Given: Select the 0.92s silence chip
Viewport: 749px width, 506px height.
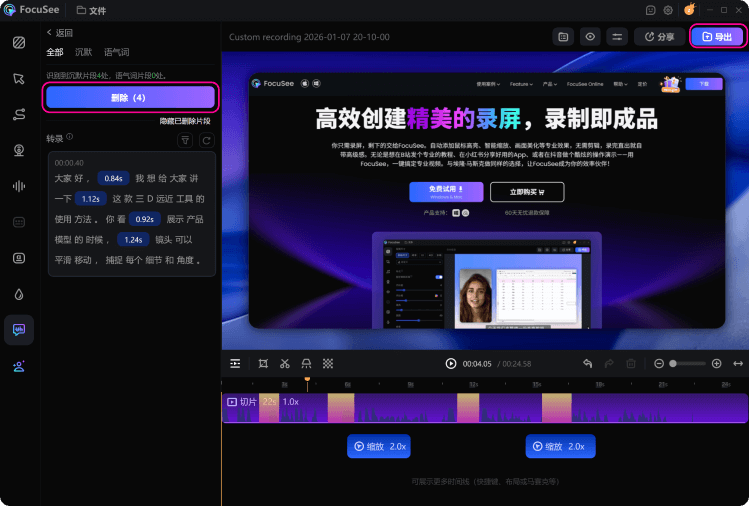Looking at the screenshot, I should 144,219.
